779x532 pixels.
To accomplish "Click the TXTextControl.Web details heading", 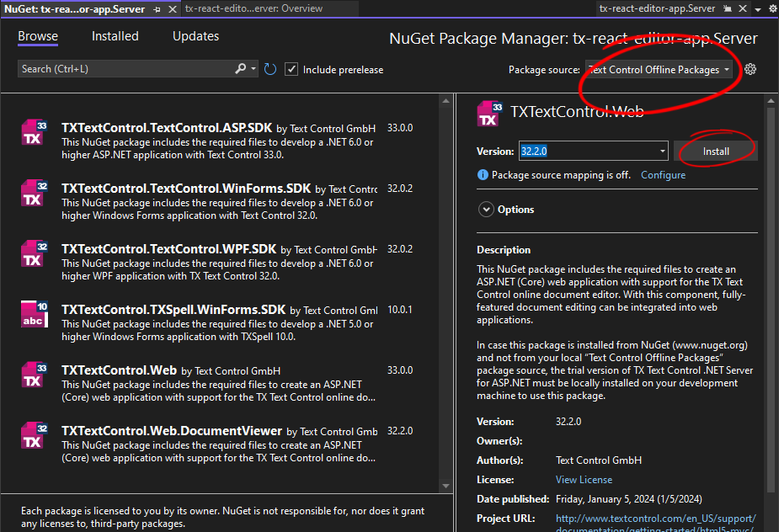I will click(577, 112).
